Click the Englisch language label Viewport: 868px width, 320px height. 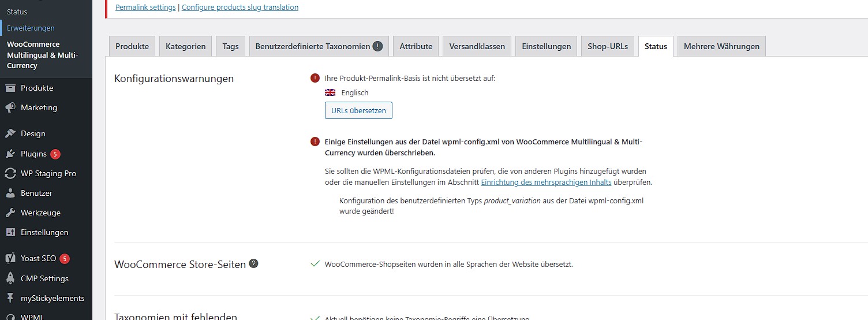click(x=354, y=92)
